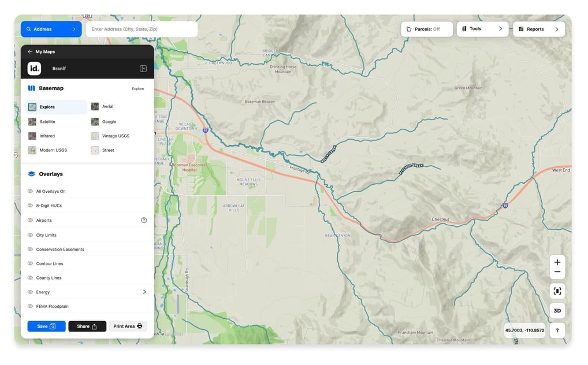Choose the Vintage USGS basemap
Viewport: 588px width, 365px height.
point(116,136)
